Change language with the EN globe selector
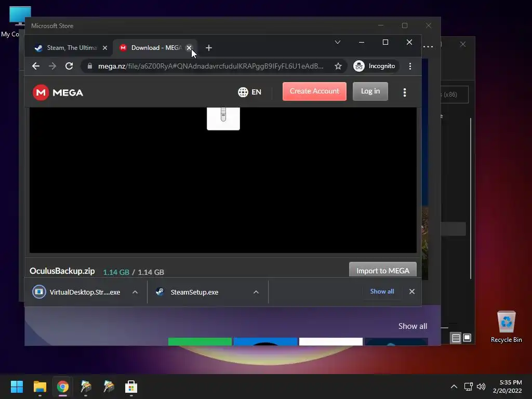 coord(250,92)
